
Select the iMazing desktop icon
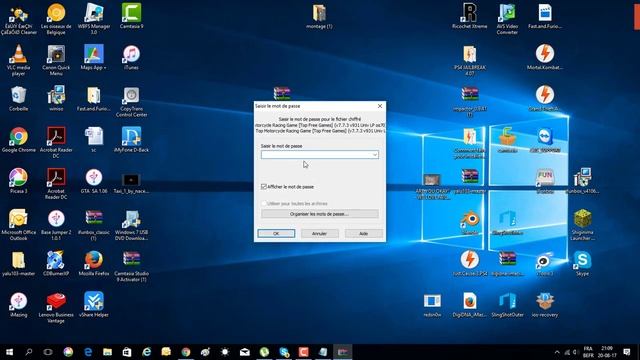[18, 305]
